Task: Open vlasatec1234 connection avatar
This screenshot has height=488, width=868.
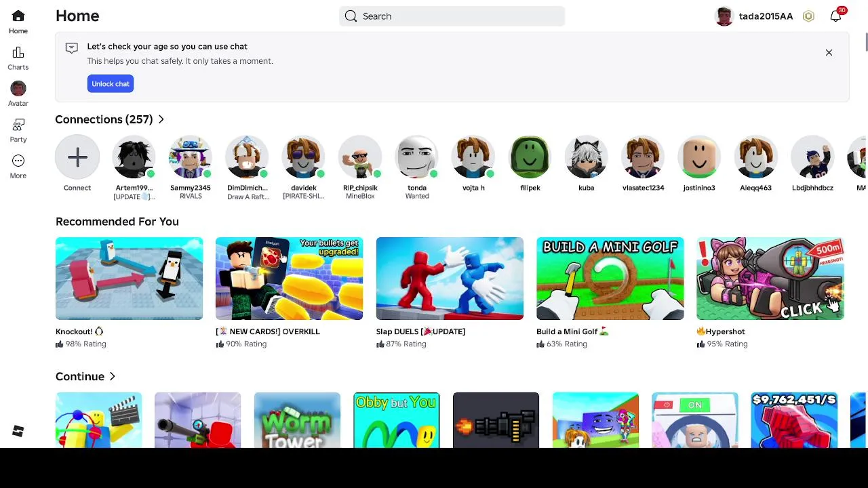Action: (x=643, y=157)
